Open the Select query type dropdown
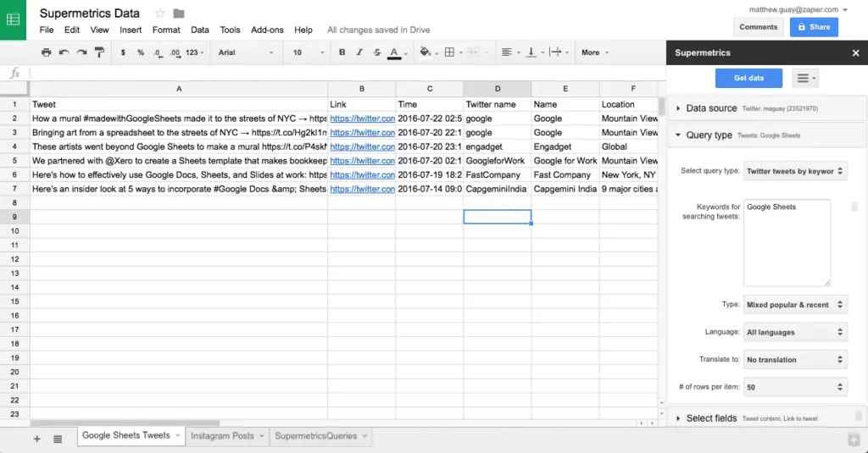The height and width of the screenshot is (453, 868). click(x=794, y=171)
